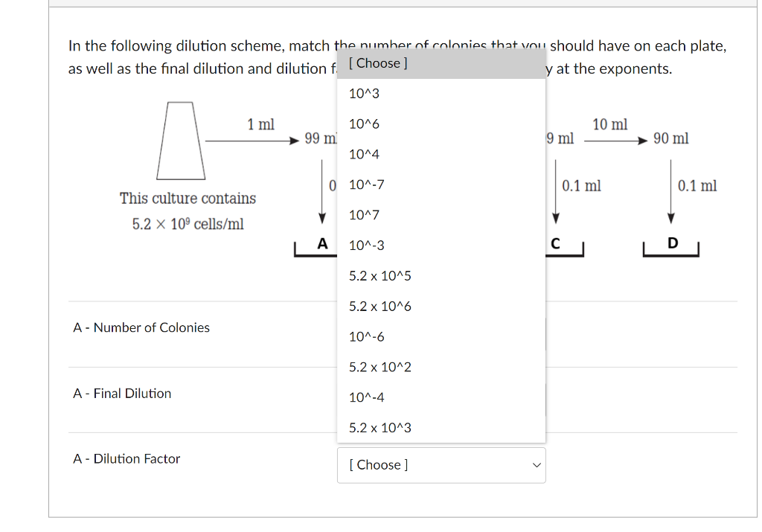Click the 'A - Final Dilution' text

[121, 393]
